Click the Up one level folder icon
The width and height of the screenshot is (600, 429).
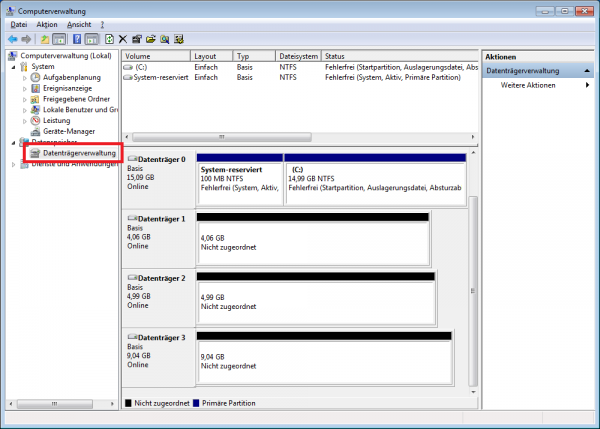pyautogui.click(x=45, y=39)
